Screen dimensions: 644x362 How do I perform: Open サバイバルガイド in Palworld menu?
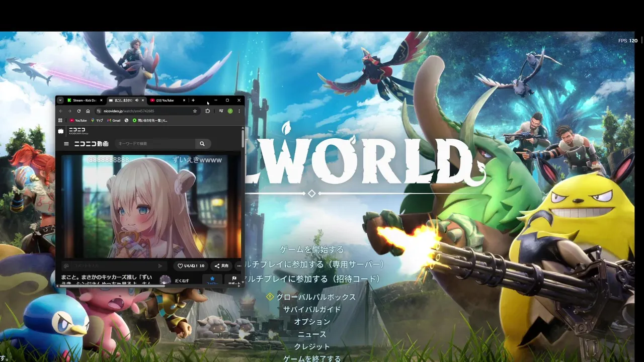tap(312, 310)
